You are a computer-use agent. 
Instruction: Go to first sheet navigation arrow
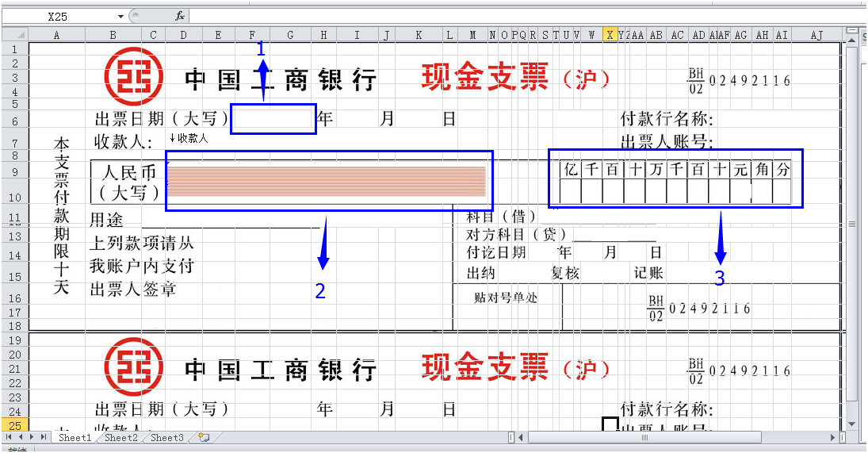(x=8, y=437)
